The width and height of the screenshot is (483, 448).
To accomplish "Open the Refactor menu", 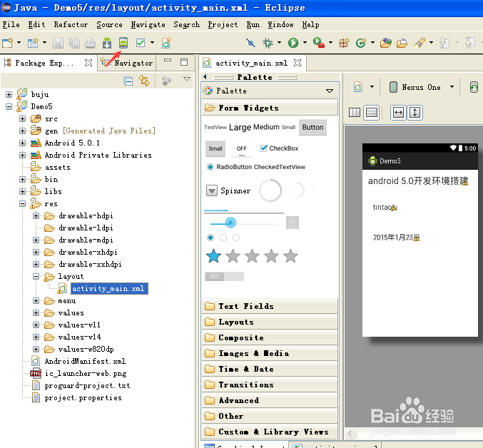I will (x=71, y=25).
